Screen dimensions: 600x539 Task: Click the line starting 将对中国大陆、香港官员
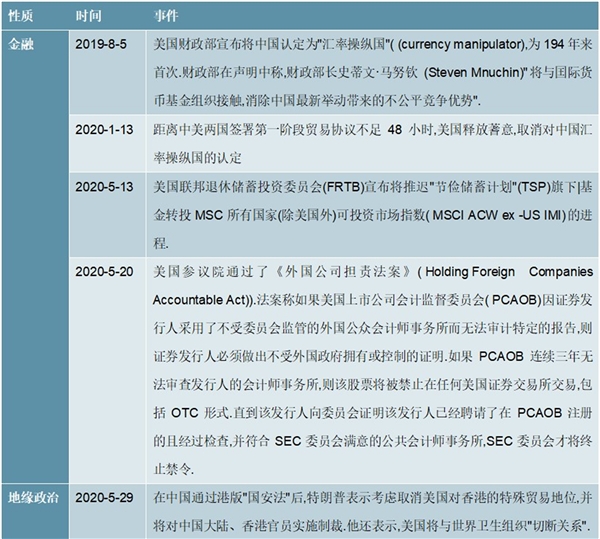tap(371, 526)
